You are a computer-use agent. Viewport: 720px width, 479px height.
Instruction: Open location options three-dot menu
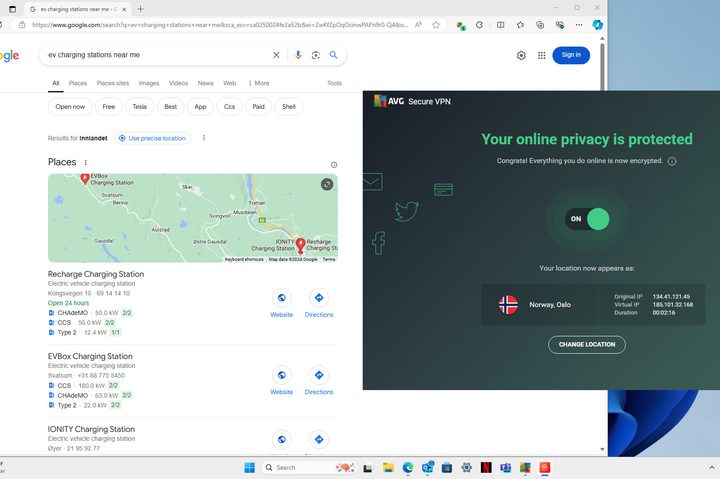[x=204, y=138]
